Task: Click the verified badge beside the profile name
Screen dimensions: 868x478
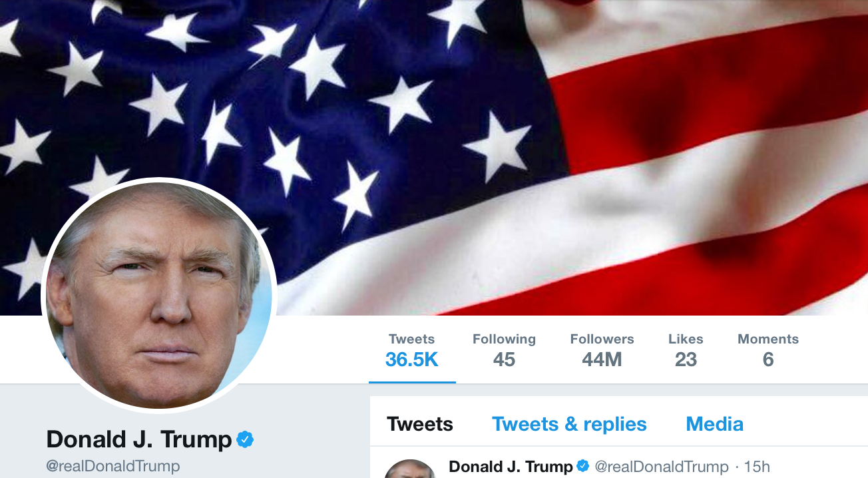Action: tap(246, 439)
